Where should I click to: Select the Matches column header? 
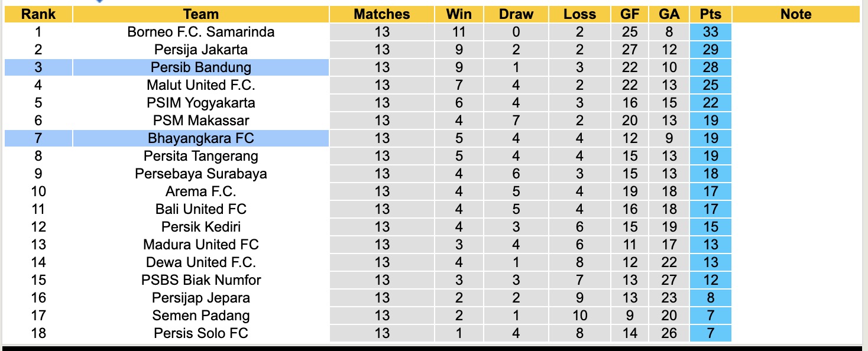click(x=382, y=14)
